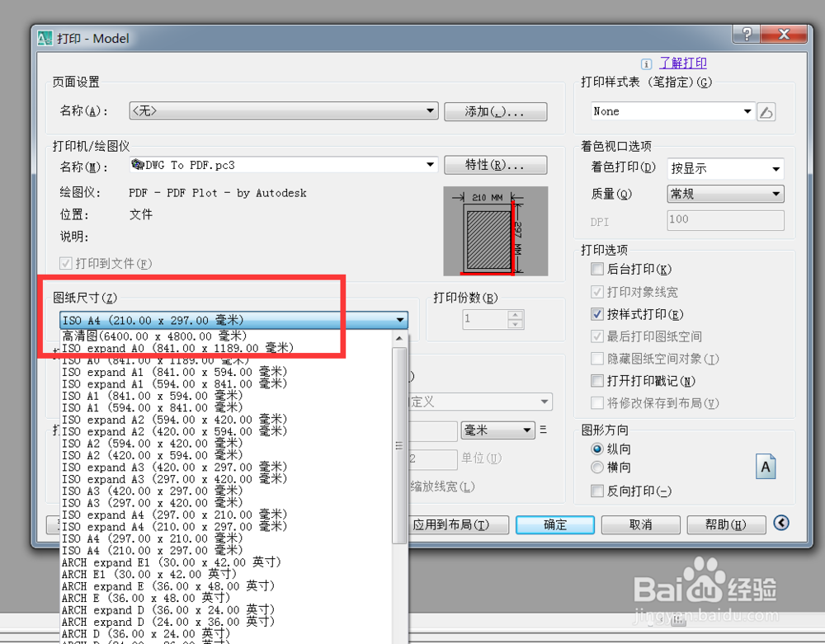Open the 了解打印 link

click(x=683, y=63)
